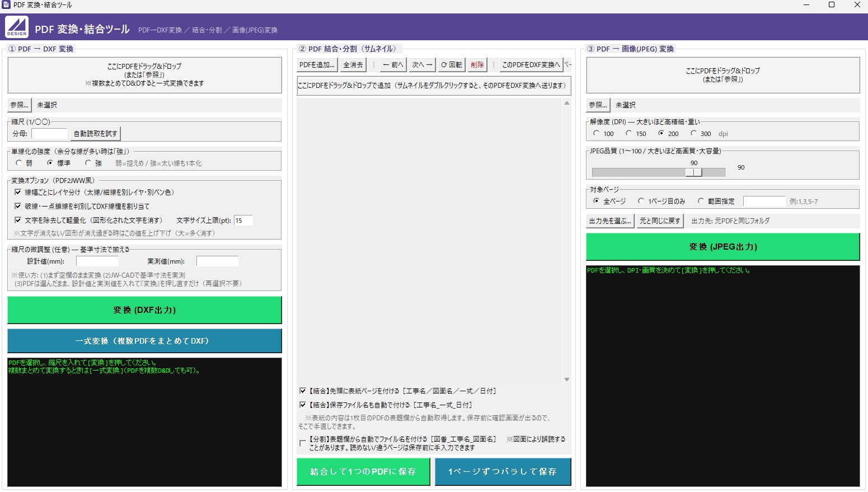Click the PDF drop zone in DXF section
Image resolution: width=868 pixels, height=492 pixels.
[x=144, y=74]
